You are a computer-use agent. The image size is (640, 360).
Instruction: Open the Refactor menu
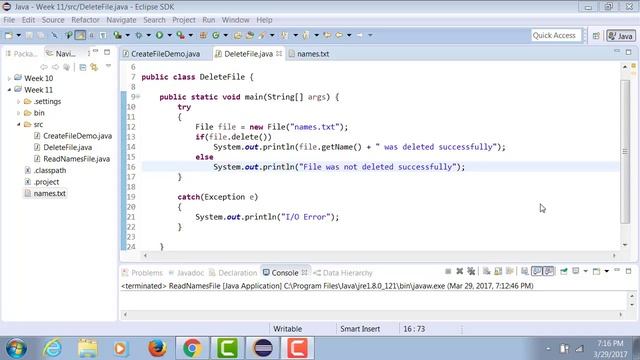tap(85, 20)
